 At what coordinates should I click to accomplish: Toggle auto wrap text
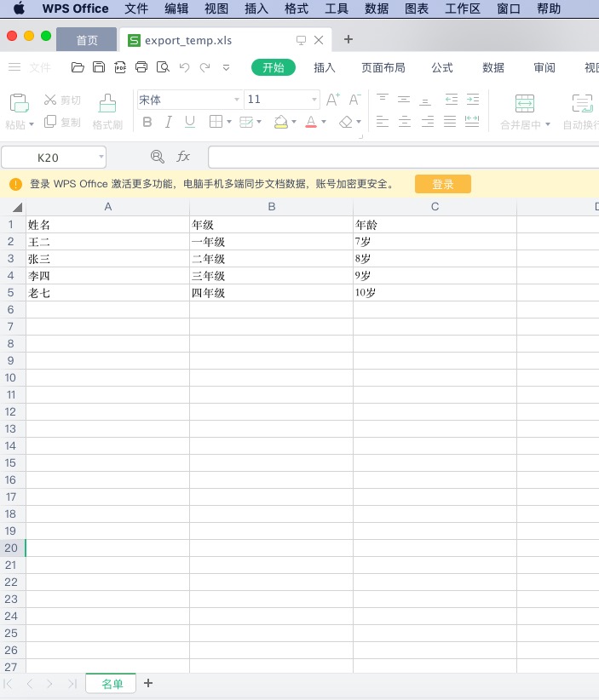[x=583, y=103]
